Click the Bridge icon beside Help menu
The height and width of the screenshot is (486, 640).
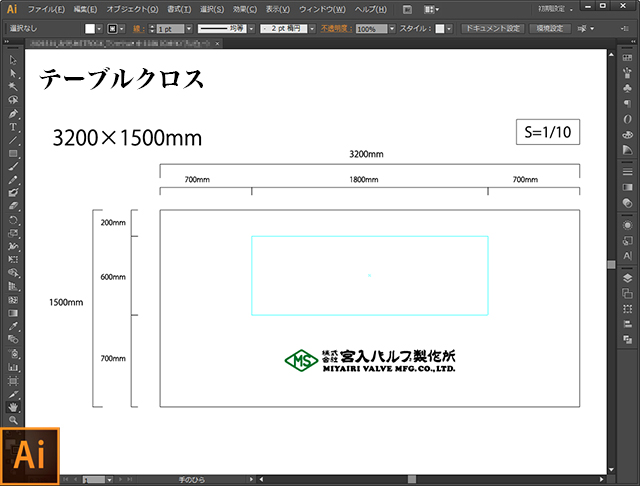tap(407, 9)
